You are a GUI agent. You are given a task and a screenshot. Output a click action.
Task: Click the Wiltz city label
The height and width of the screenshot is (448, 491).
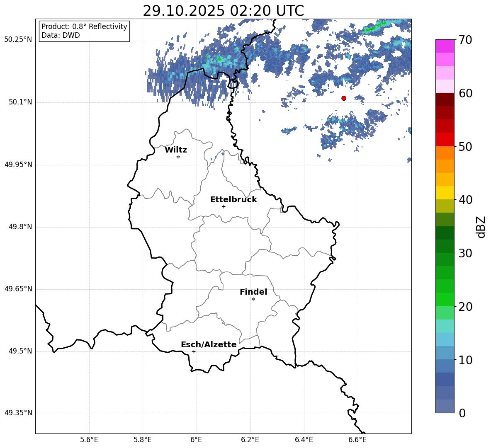(176, 150)
